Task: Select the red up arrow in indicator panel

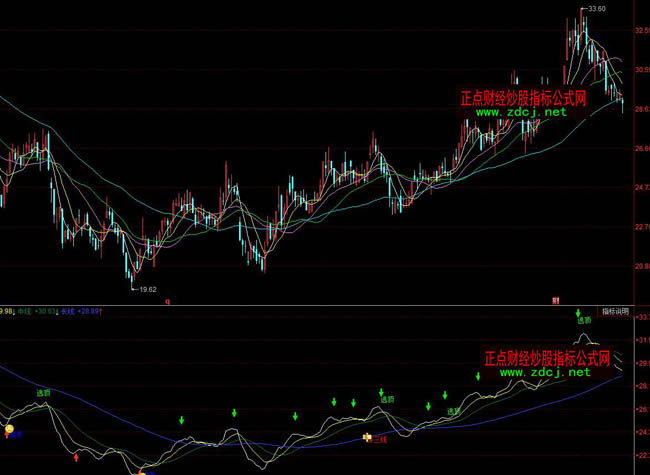Action: (76, 457)
